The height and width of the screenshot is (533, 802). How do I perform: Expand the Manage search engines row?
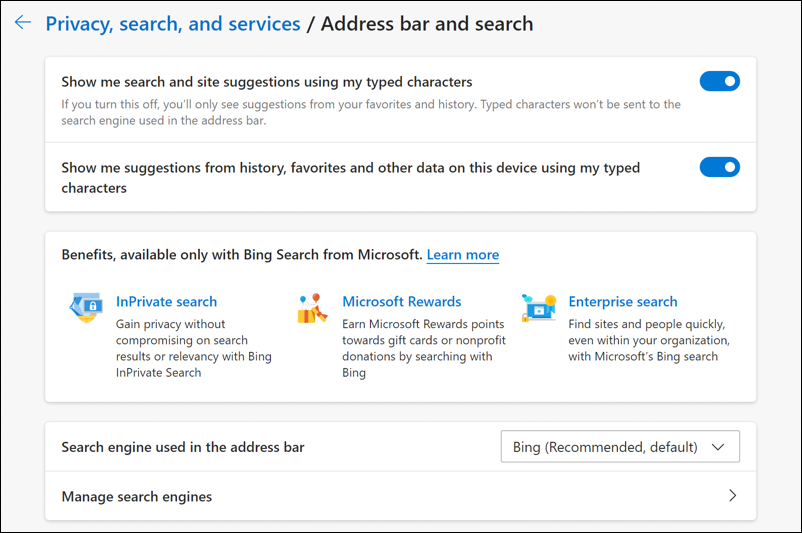coord(400,496)
